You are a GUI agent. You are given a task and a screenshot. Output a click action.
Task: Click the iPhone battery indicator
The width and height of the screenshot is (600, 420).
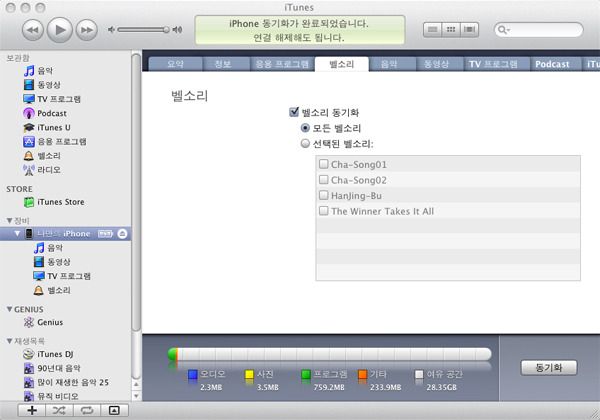(x=105, y=234)
